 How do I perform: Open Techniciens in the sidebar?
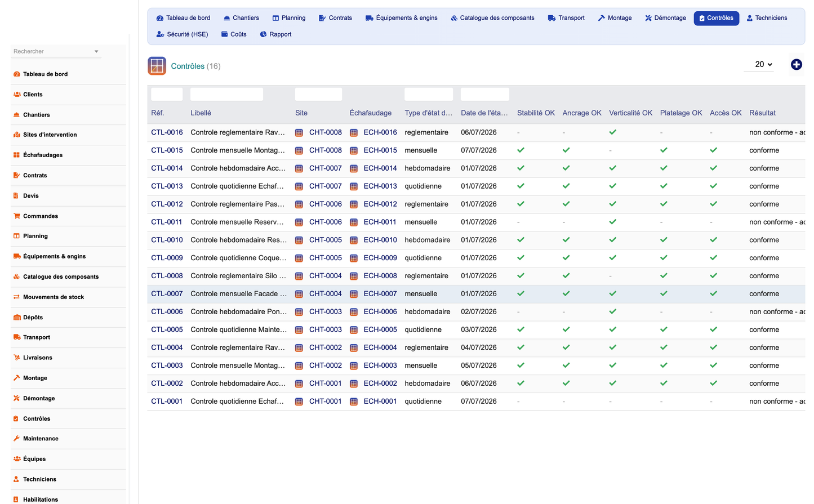click(x=39, y=479)
